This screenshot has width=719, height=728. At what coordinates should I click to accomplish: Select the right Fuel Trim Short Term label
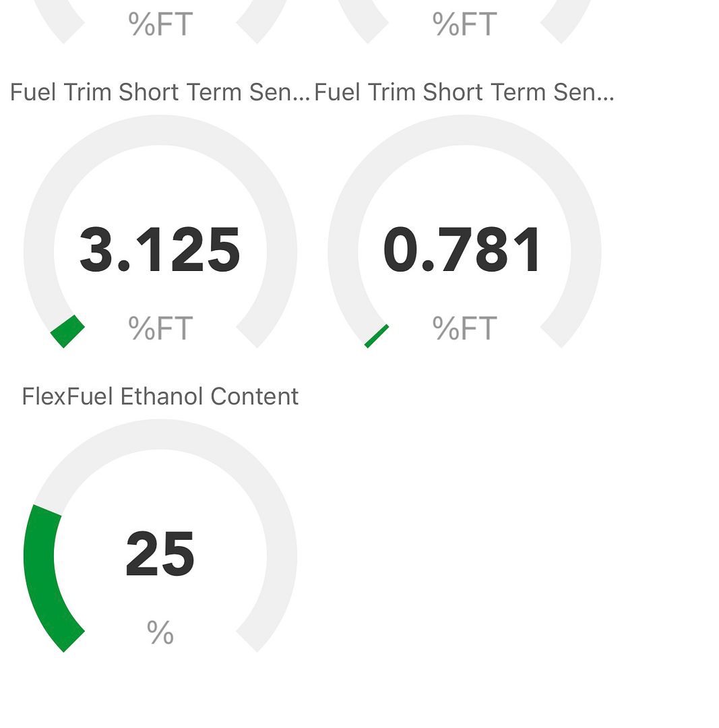click(464, 92)
